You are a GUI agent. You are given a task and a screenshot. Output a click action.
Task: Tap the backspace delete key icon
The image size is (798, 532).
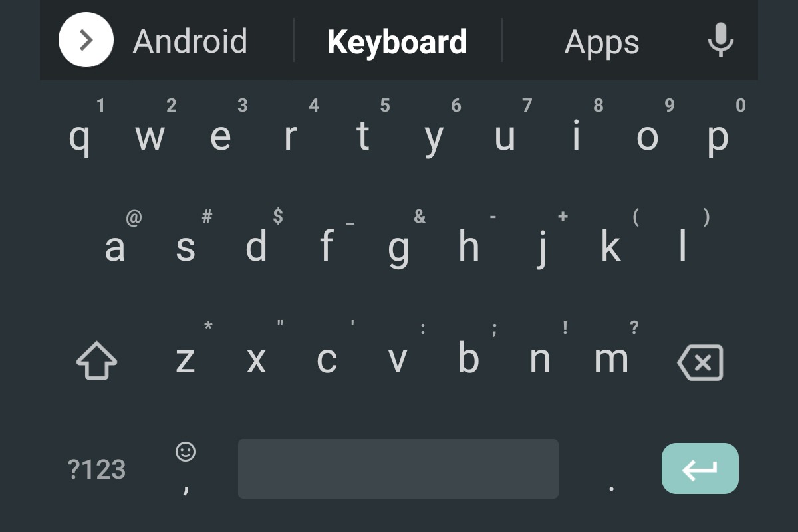tap(700, 362)
